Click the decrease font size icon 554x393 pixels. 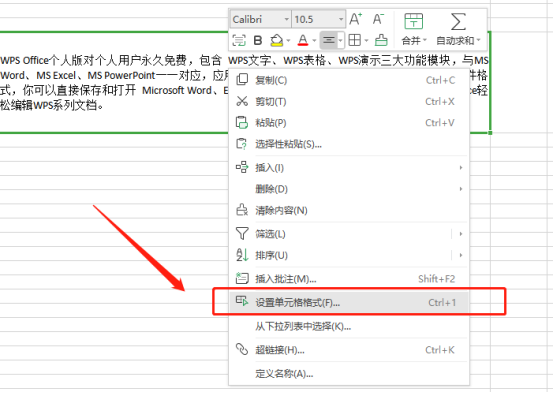378,19
